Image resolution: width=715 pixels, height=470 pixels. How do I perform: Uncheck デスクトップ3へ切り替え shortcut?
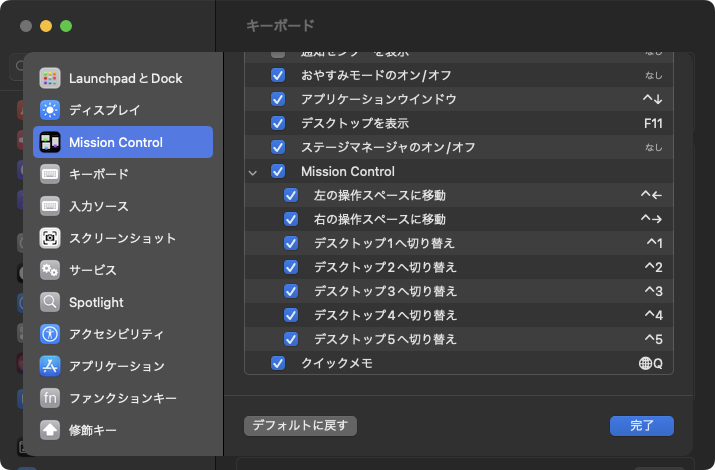click(291, 291)
